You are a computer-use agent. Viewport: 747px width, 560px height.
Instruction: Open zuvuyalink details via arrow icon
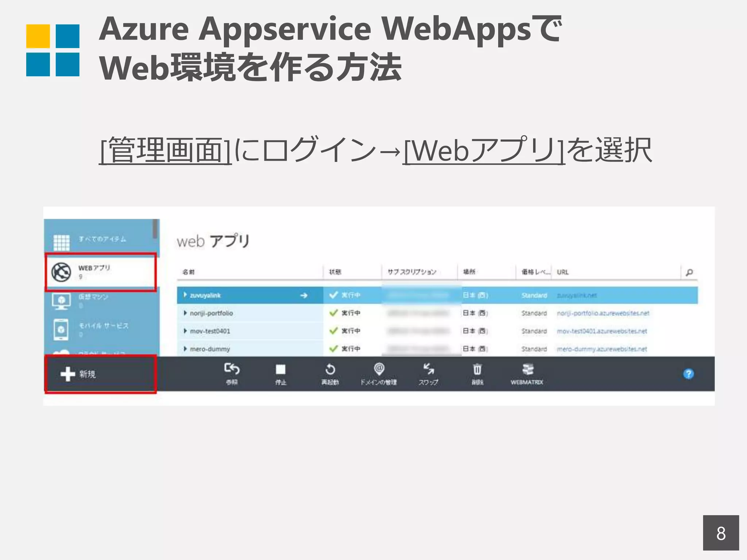[x=304, y=295]
